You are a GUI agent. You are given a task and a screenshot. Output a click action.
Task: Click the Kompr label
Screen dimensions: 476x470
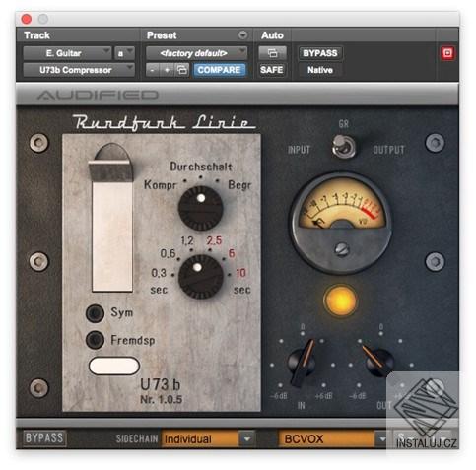tap(161, 185)
